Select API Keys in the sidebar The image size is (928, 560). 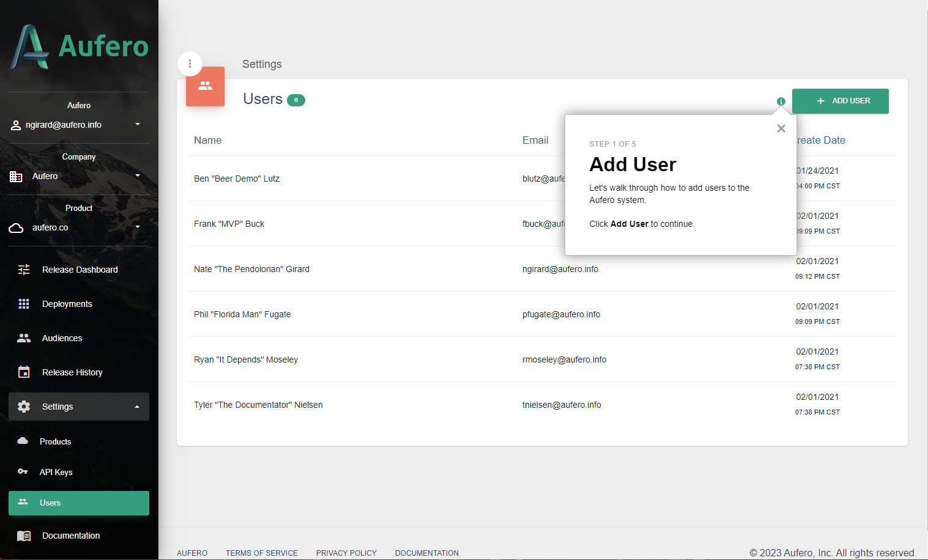pos(56,472)
